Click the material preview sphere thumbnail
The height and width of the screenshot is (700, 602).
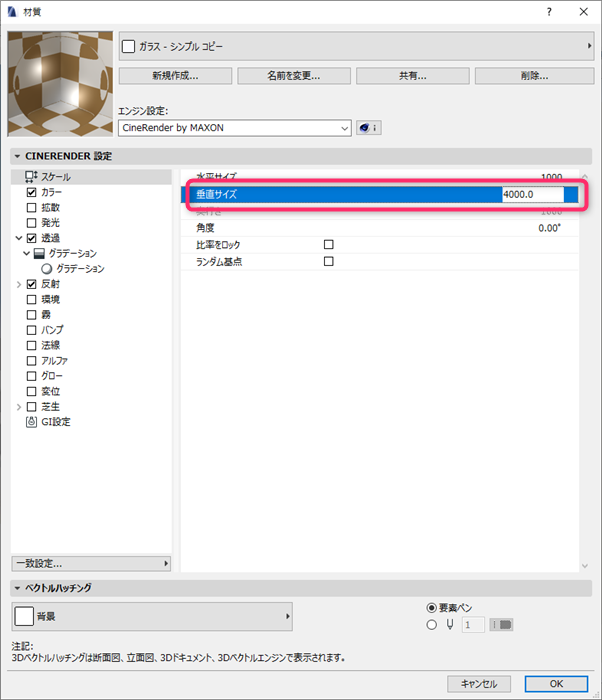coord(60,84)
